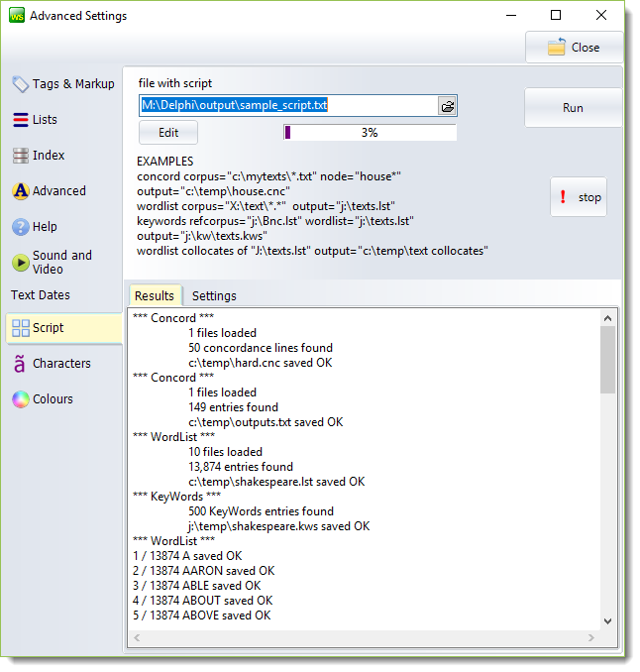Click the Index sidebar icon
Viewport: 640px width, 672px height.
pyautogui.click(x=20, y=156)
